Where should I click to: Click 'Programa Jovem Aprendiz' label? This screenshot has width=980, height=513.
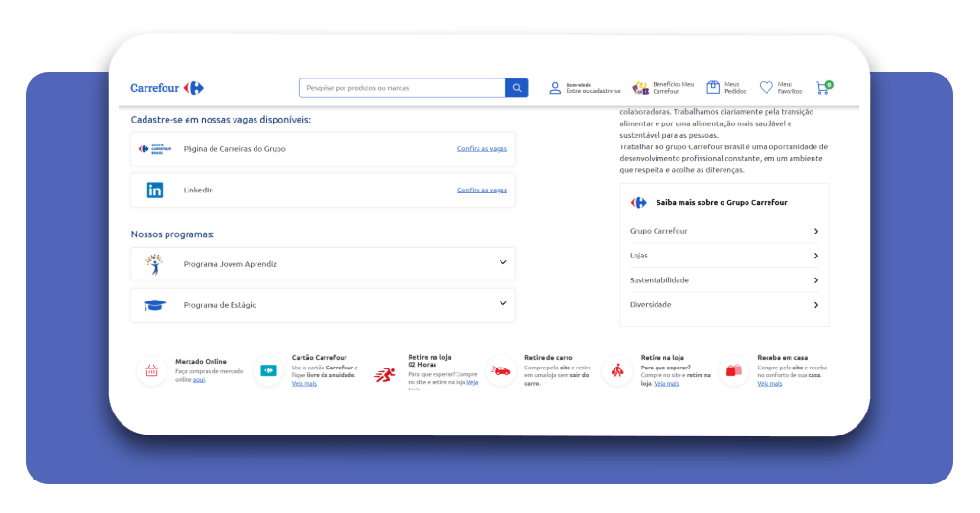(230, 264)
